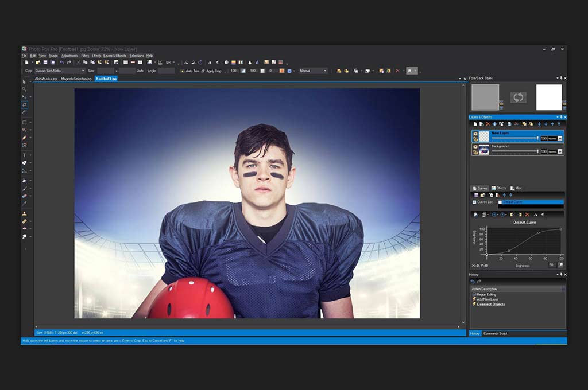Screen dimensions: 588x390
Task: Pin the Layers & Objects panel
Action: pos(562,117)
